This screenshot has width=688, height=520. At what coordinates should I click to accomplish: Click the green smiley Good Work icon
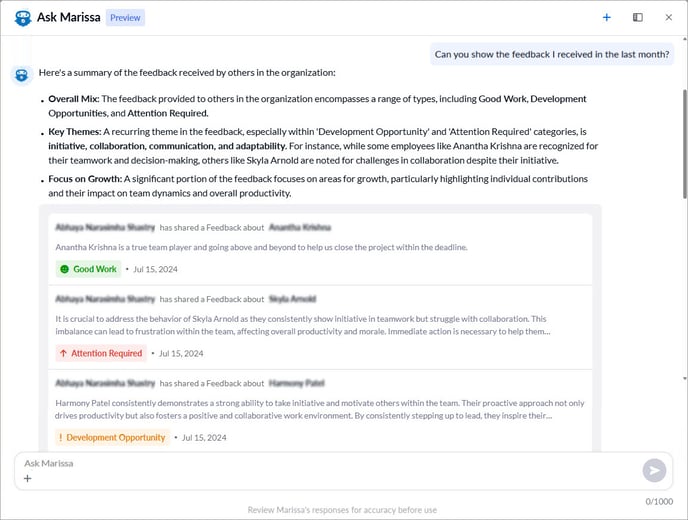coord(65,269)
